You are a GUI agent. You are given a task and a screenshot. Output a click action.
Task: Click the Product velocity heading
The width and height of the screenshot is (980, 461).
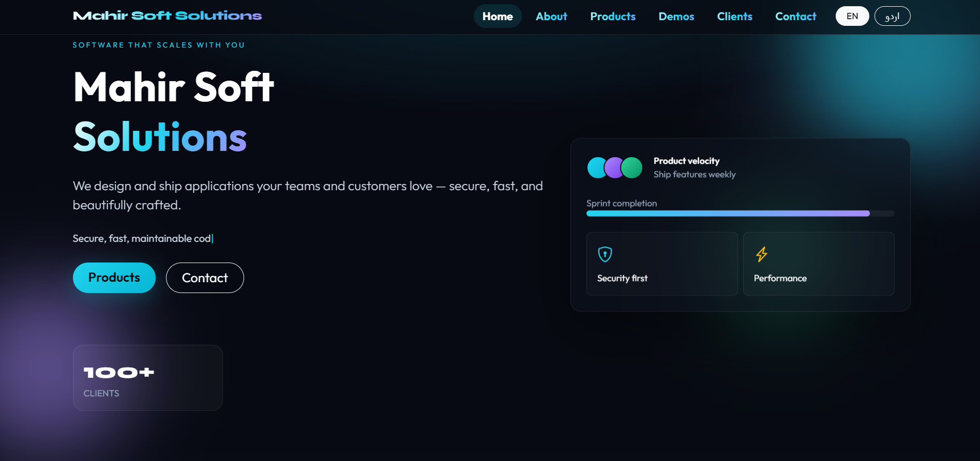point(686,161)
